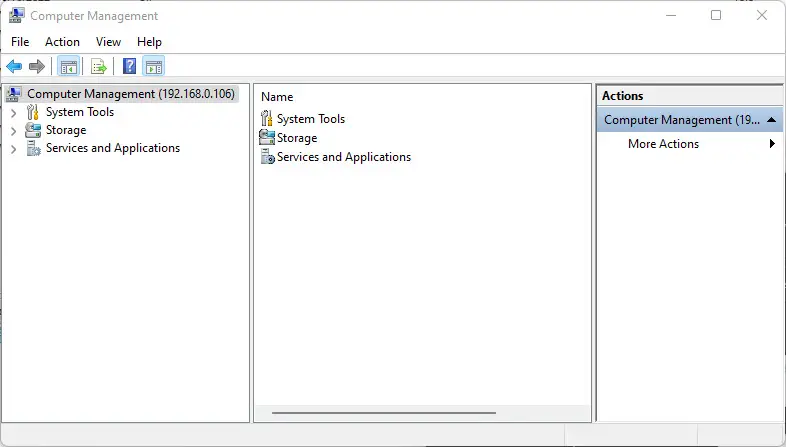Screen dimensions: 786x447
Task: Expand Services and Applications in the tree
Action: 13,149
